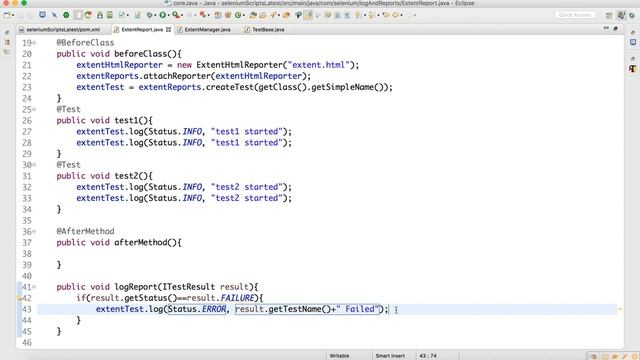Toggle the highlighted Mark Occurrences icon
Image resolution: width=640 pixels, height=360 pixels.
click(x=308, y=15)
